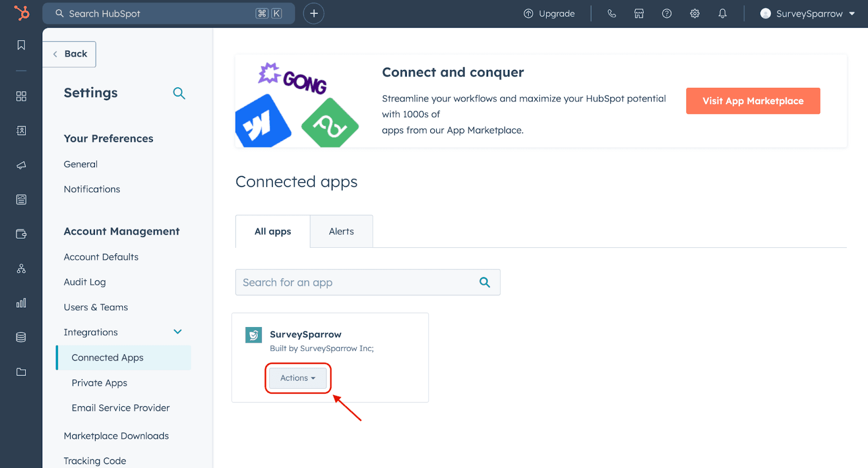Select the All apps tab

pos(273,232)
